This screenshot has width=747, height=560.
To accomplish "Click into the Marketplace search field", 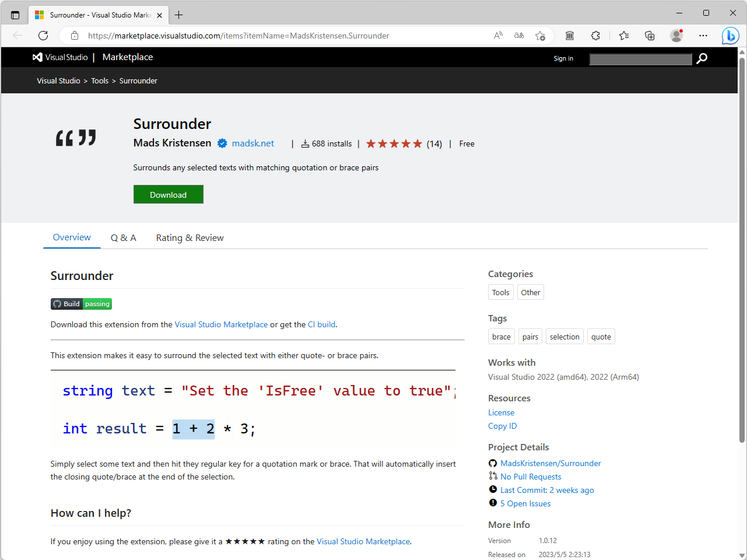I will tap(640, 58).
